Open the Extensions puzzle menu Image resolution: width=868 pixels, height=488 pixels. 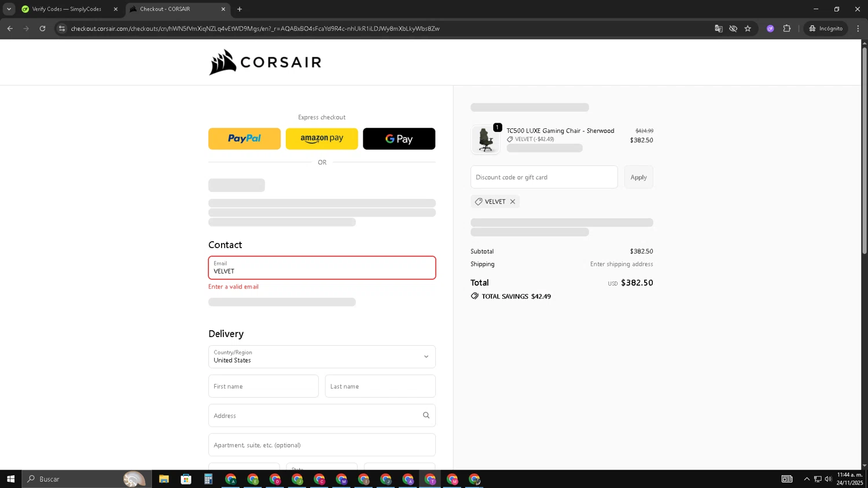point(787,28)
